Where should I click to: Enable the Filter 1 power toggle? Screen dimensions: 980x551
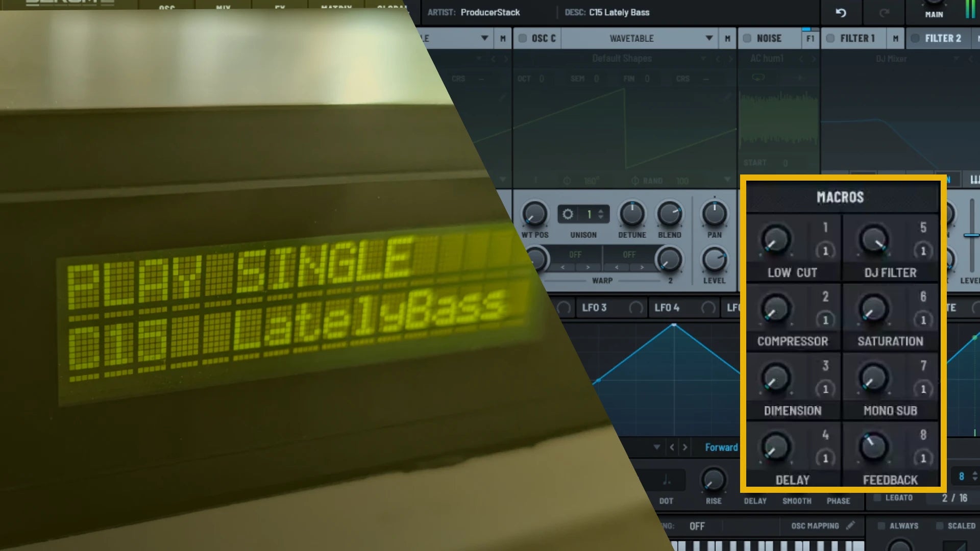(830, 38)
